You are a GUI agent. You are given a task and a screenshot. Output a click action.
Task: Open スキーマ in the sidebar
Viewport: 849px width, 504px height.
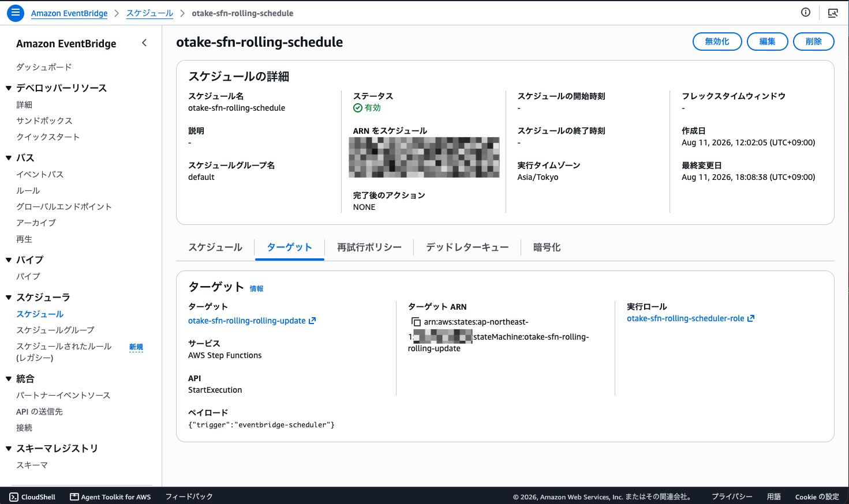32,465
